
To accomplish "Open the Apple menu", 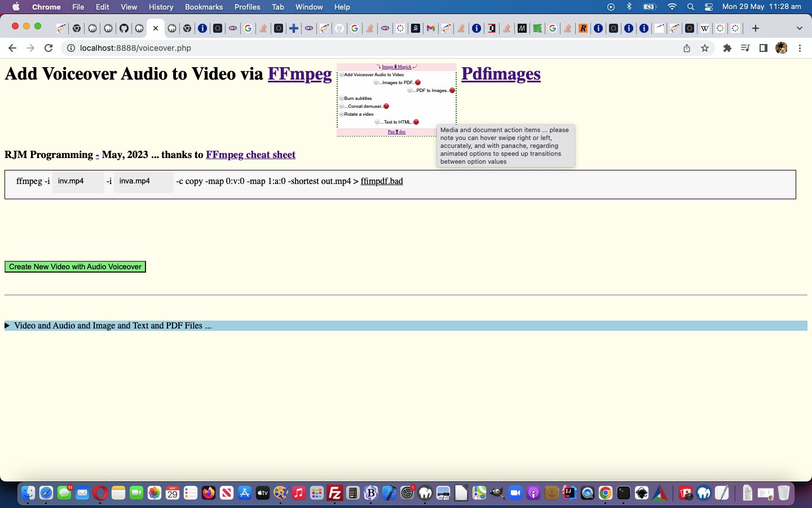I will 15,7.
